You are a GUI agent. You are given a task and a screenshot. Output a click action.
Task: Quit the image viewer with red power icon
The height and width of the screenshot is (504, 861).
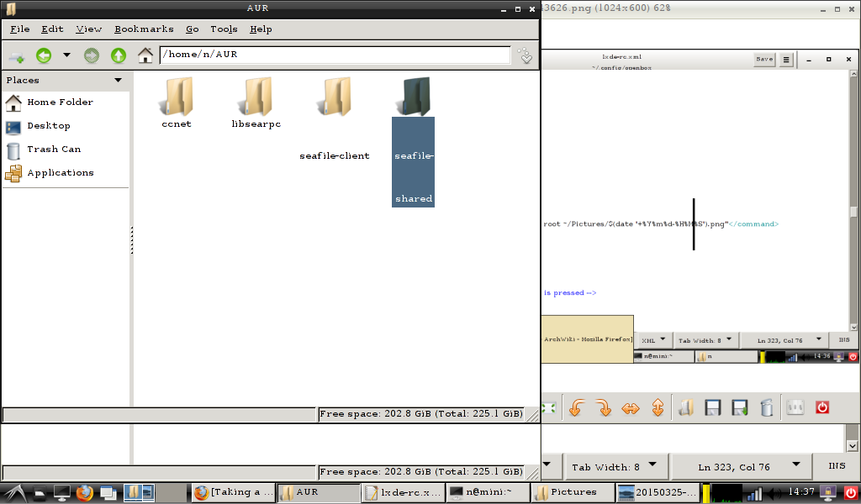tap(822, 408)
